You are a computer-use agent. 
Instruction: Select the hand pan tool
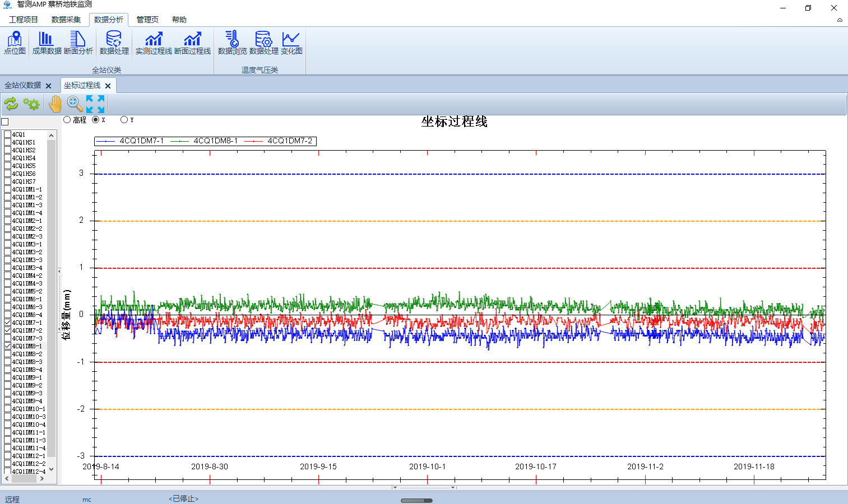(x=55, y=104)
